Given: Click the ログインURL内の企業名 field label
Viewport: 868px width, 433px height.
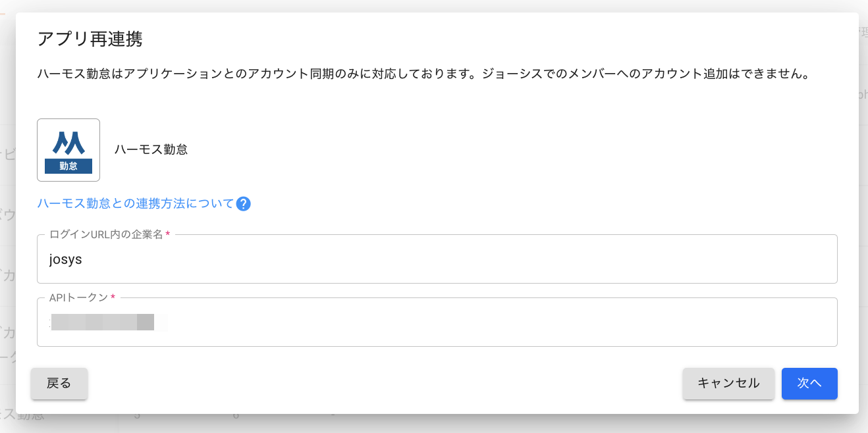Looking at the screenshot, I should tap(105, 235).
